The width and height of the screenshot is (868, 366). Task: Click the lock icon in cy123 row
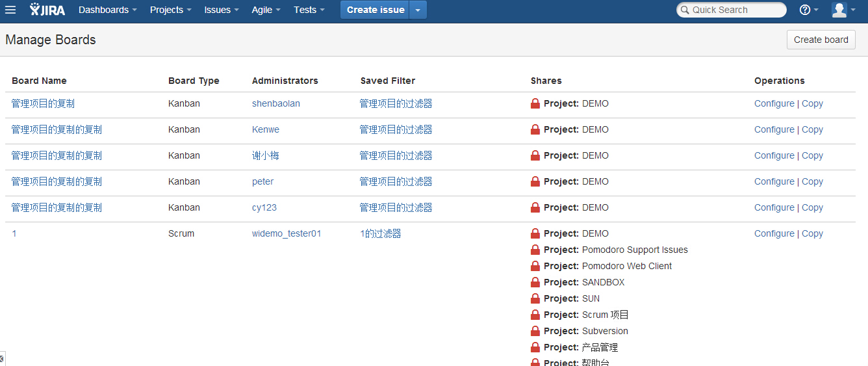pyautogui.click(x=535, y=207)
